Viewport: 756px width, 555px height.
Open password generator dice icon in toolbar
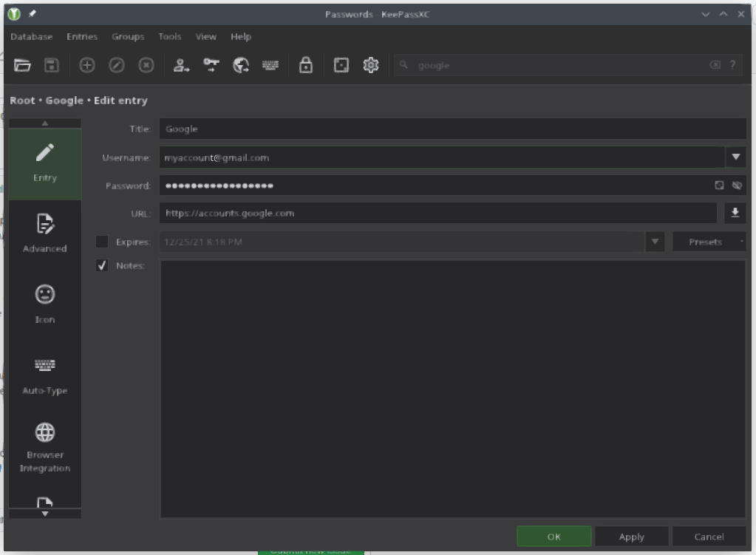pos(341,65)
